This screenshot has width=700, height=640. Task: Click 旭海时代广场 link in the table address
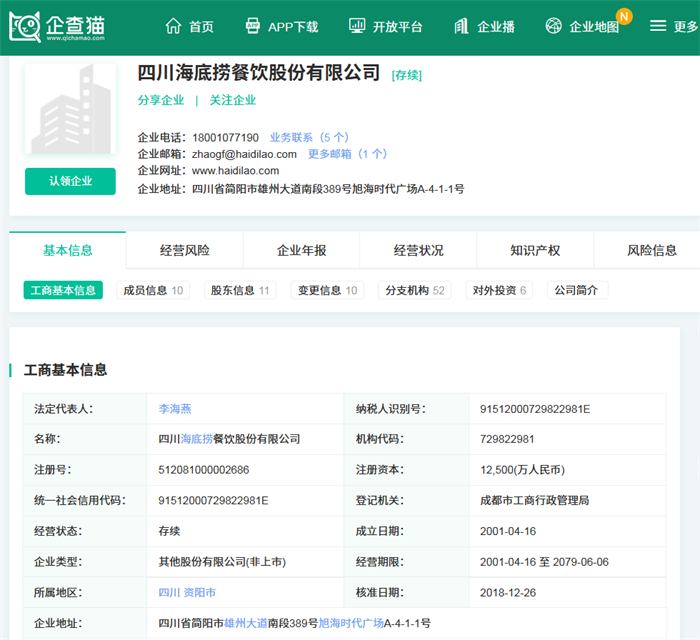pos(351,623)
